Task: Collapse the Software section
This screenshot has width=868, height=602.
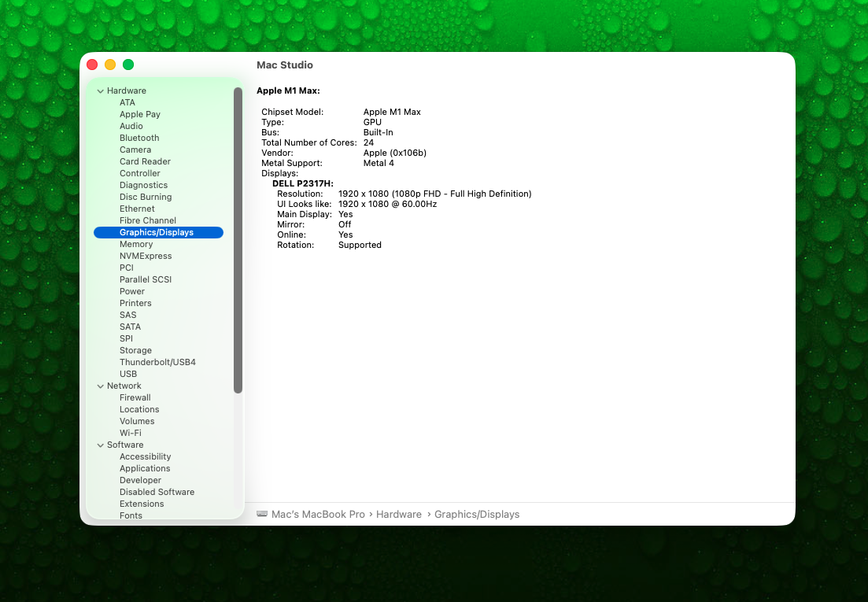Action: point(99,445)
